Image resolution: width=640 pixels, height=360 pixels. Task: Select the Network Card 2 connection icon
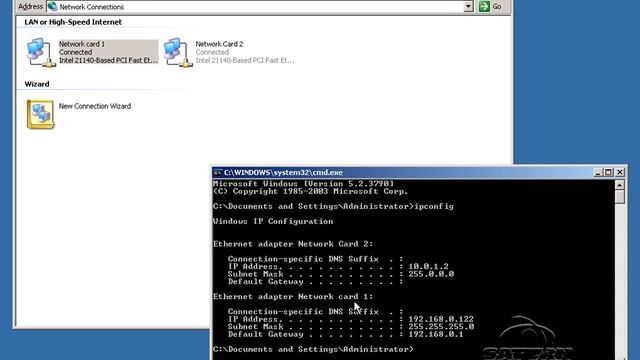pyautogui.click(x=178, y=52)
